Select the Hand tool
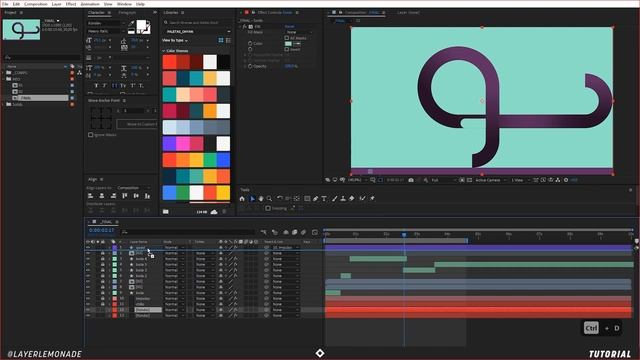Image resolution: width=640 pixels, height=360 pixels. [x=261, y=199]
